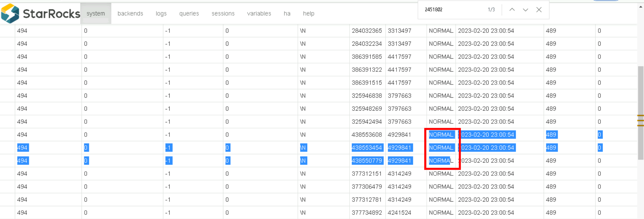
Task: Click cell value 284032365 in first row
Action: pos(367,31)
